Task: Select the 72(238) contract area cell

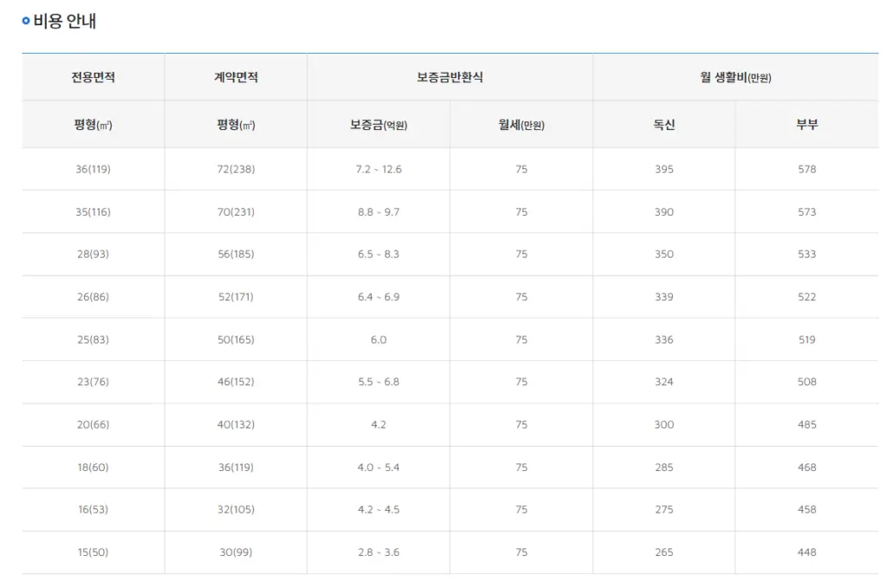Action: point(236,169)
